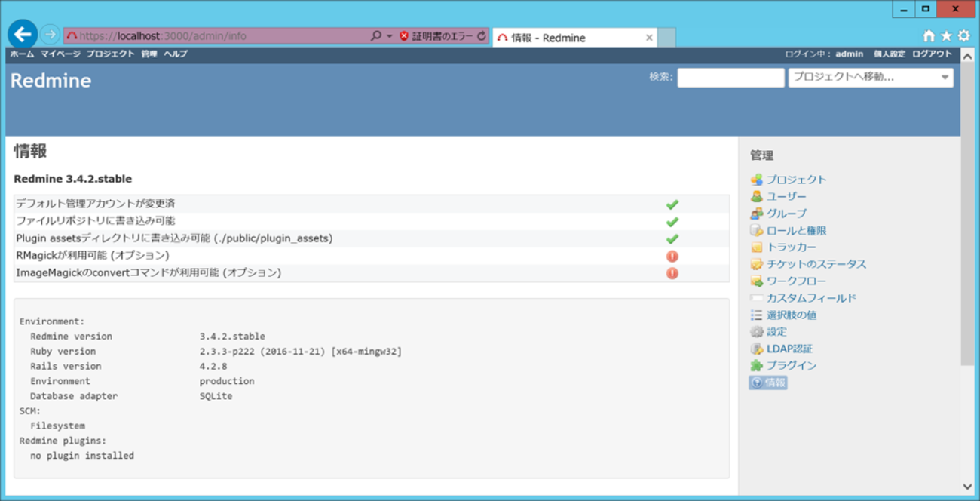Expand the プロジェクトへ移動 dropdown

(x=945, y=78)
